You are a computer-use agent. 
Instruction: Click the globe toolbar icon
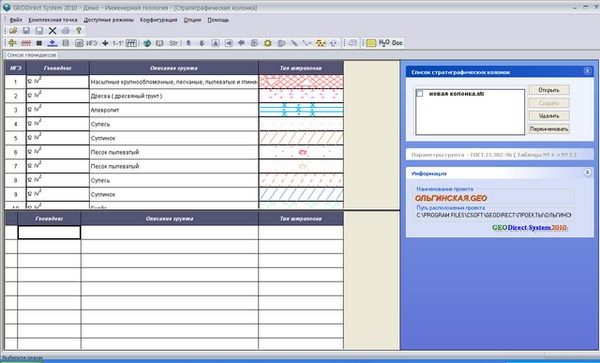coord(147,43)
